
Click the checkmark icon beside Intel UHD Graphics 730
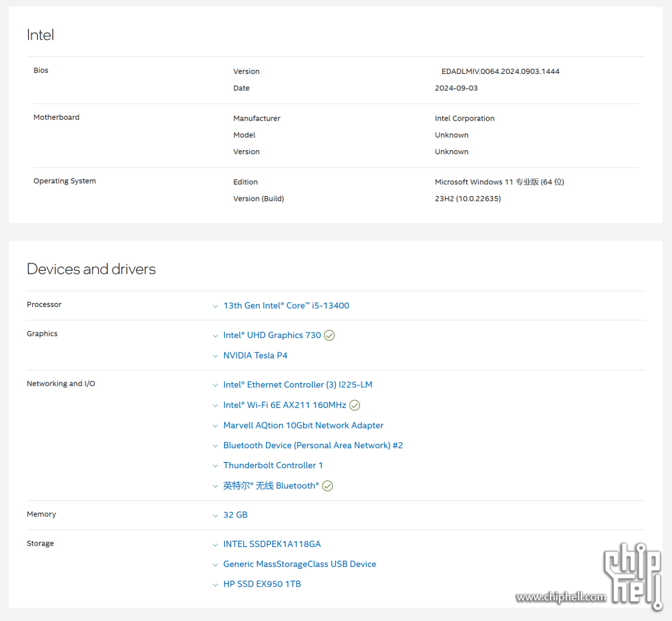tap(329, 335)
